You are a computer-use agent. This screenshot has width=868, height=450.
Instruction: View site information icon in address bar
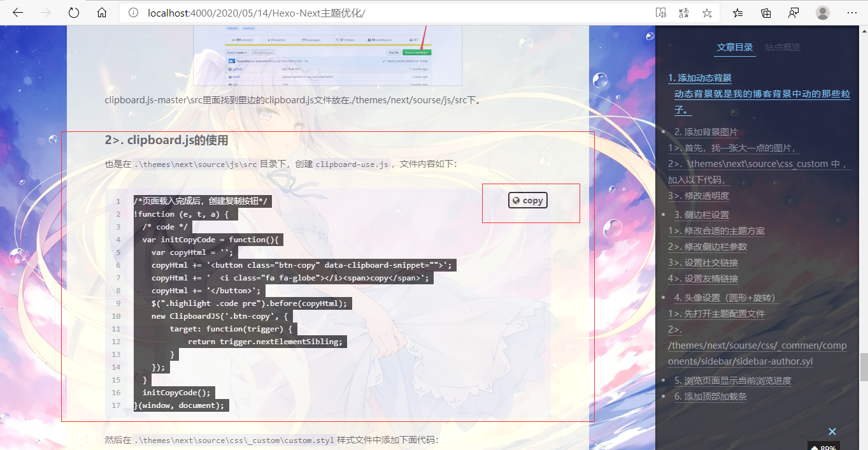tap(133, 13)
